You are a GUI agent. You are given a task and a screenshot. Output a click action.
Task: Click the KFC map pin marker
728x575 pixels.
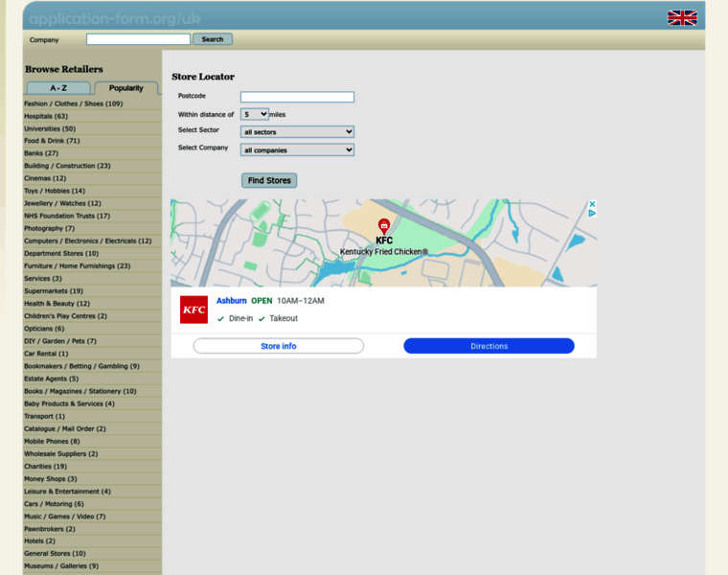coord(384,226)
